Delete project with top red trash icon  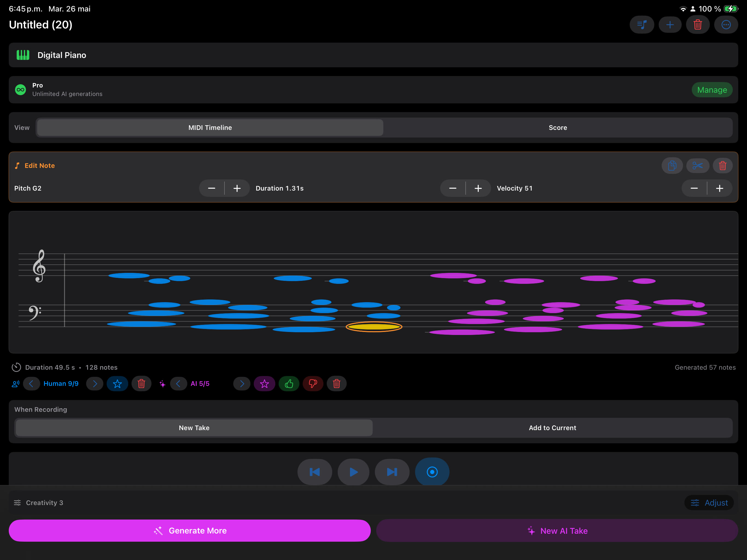(698, 25)
